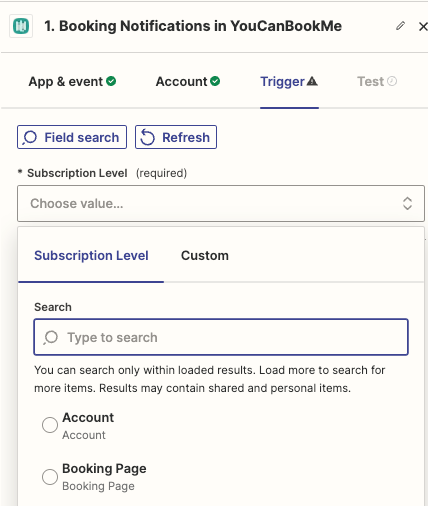Close the step editor panel
Screen dimensions: 428x506
423,26
